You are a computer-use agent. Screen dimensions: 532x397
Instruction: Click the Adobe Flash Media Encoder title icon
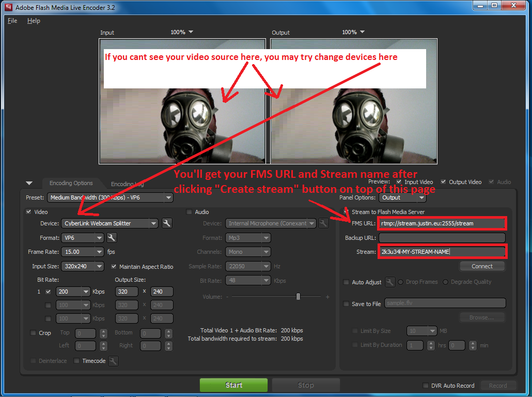click(x=8, y=7)
